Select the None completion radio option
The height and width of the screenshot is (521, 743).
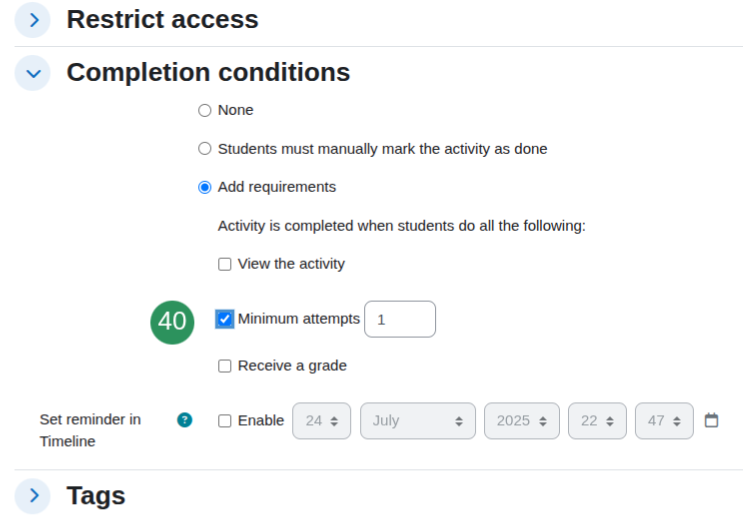click(x=205, y=110)
